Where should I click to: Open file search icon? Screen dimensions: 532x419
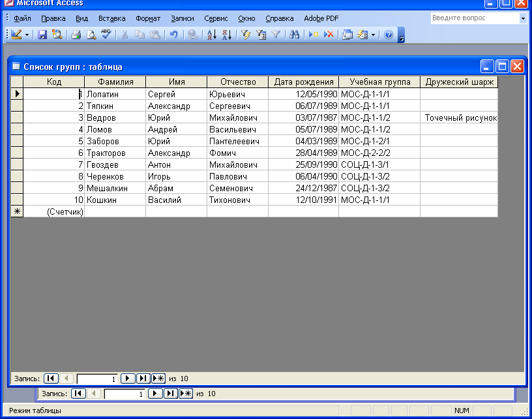57,35
